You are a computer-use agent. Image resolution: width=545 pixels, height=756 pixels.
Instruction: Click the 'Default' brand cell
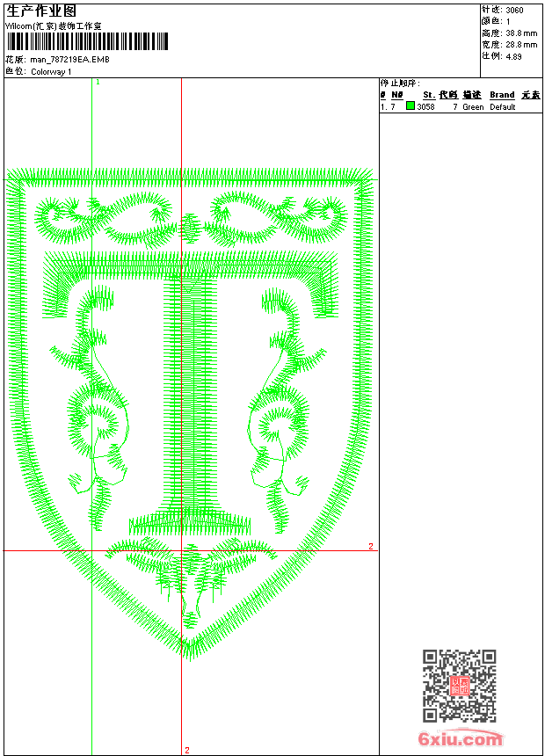503,107
